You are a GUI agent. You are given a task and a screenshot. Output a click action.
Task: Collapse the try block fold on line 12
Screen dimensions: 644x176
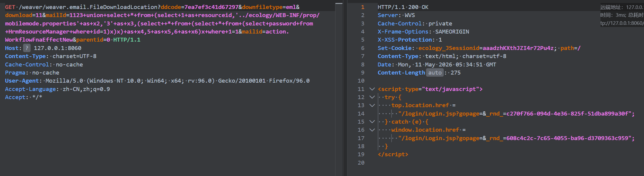(x=372, y=97)
